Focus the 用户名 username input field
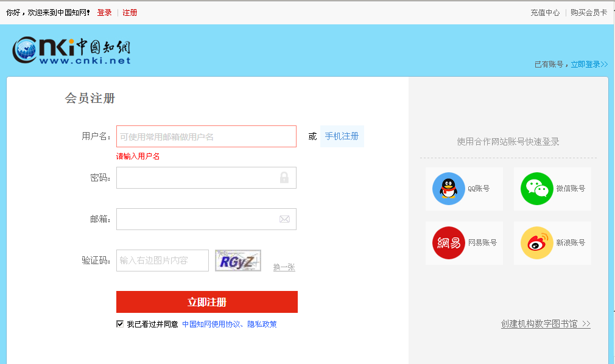615x364 pixels. point(206,136)
